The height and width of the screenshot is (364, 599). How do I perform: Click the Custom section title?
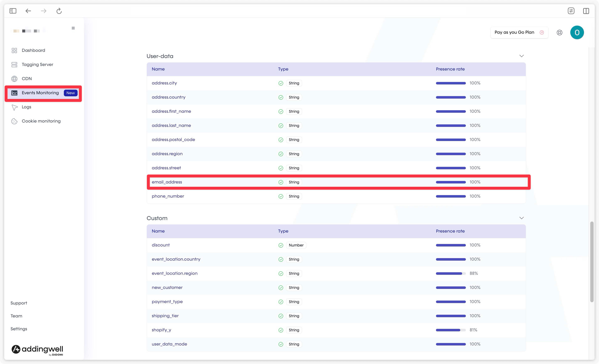pos(157,218)
